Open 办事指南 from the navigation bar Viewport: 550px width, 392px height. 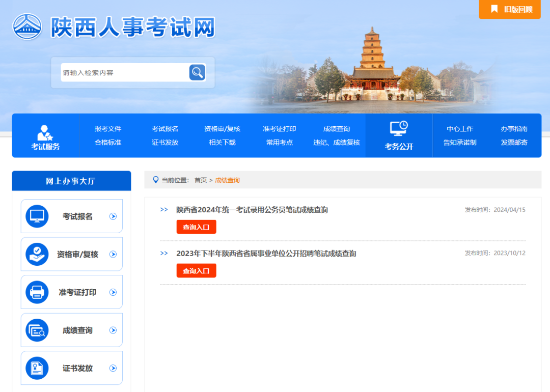[x=514, y=129]
